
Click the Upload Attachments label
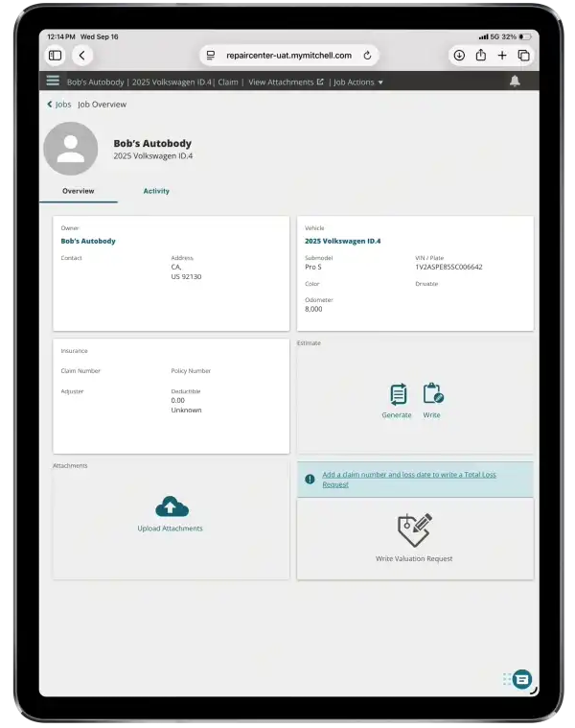click(x=171, y=528)
